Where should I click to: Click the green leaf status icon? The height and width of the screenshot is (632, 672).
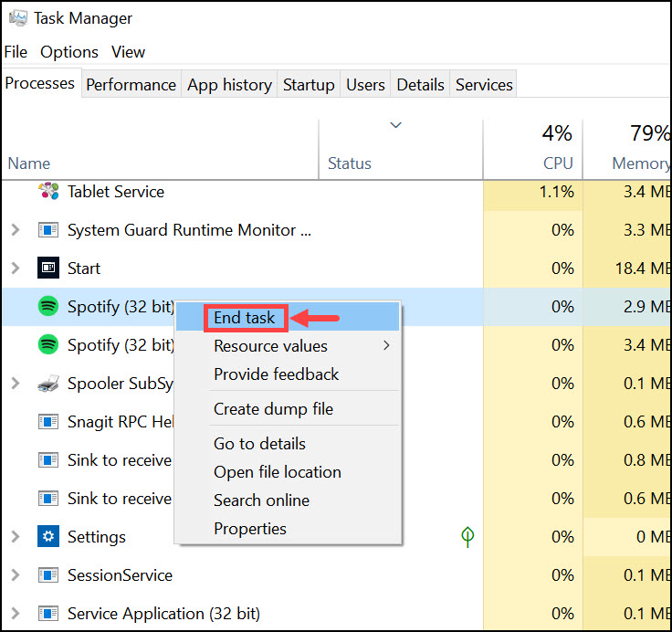click(x=467, y=537)
